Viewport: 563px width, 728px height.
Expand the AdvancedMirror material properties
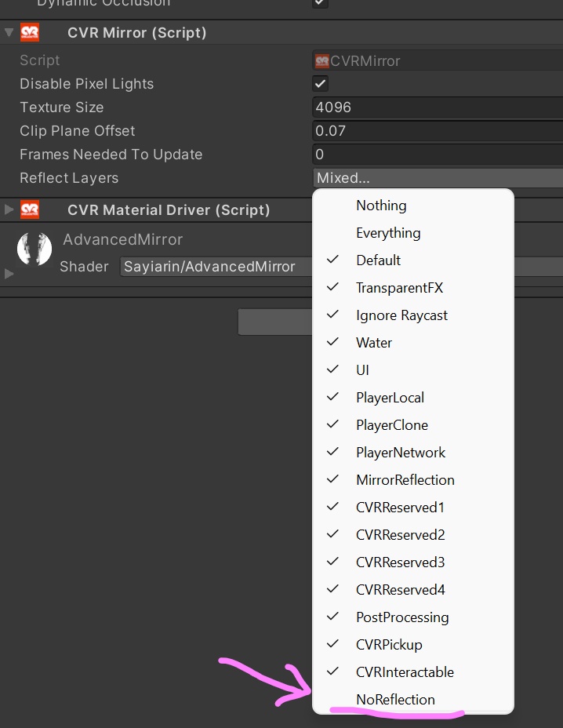9,274
